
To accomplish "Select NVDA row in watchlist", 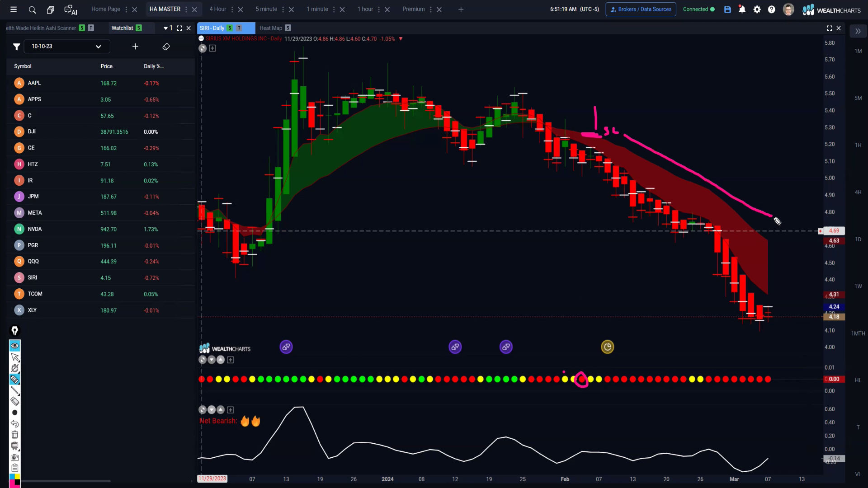I will 101,229.
